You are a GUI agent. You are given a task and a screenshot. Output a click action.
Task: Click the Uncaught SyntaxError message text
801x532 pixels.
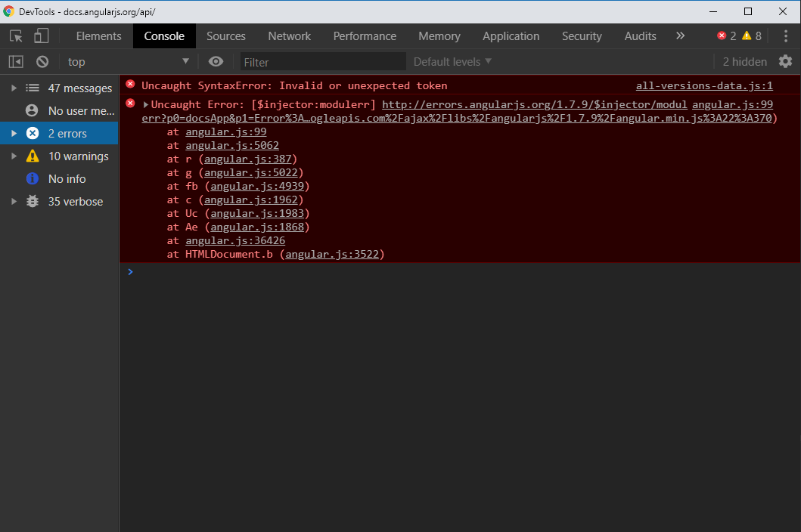click(294, 86)
